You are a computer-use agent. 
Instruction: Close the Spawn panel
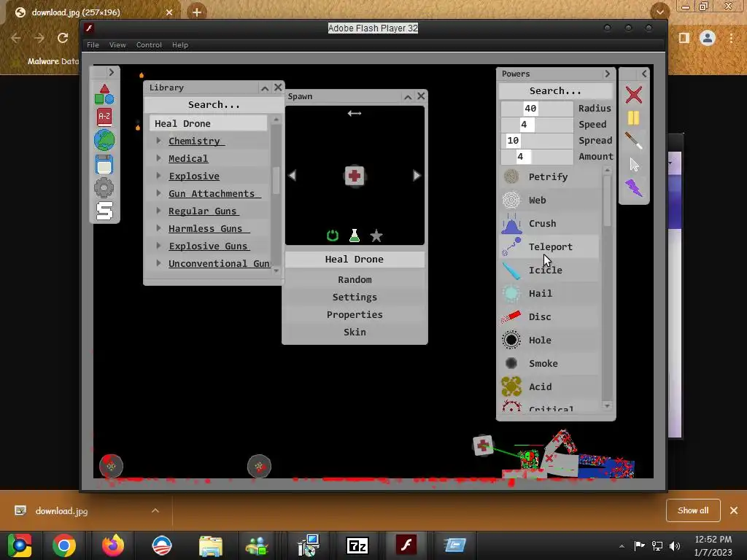[421, 96]
